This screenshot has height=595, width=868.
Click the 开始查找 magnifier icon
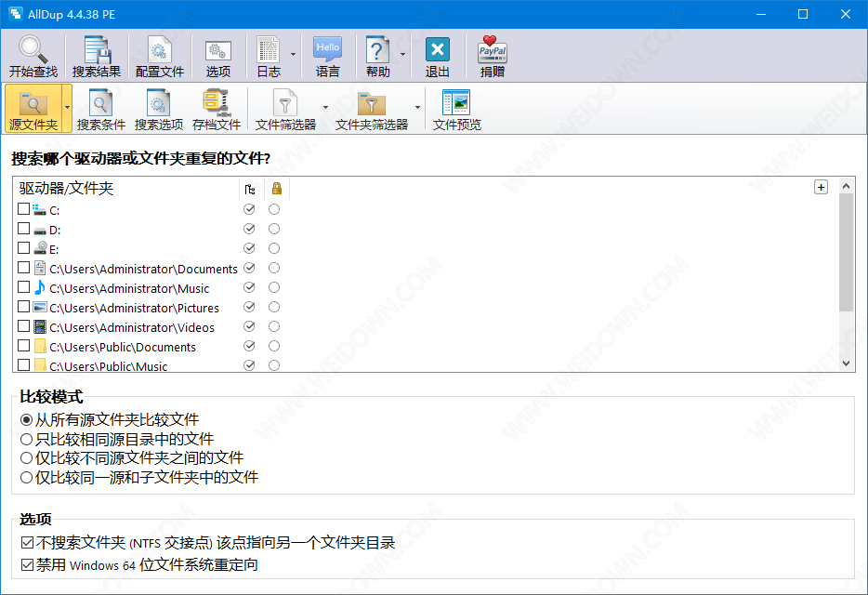[x=33, y=50]
